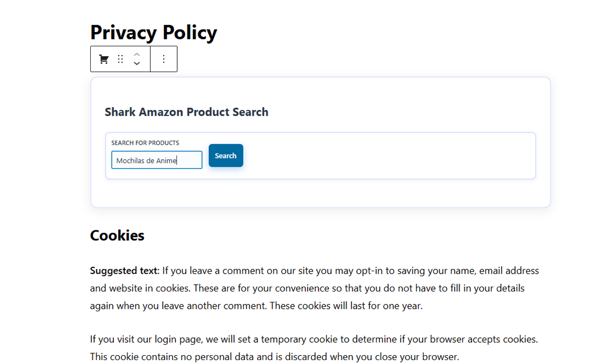Click the Search button
This screenshot has width=592, height=364.
pyautogui.click(x=225, y=155)
